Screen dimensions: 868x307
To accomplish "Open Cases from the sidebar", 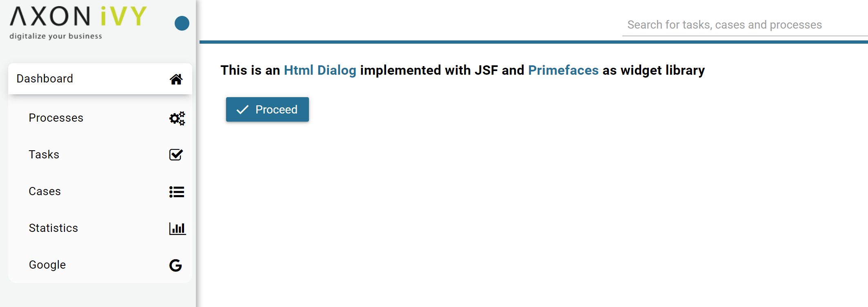I will click(x=100, y=191).
